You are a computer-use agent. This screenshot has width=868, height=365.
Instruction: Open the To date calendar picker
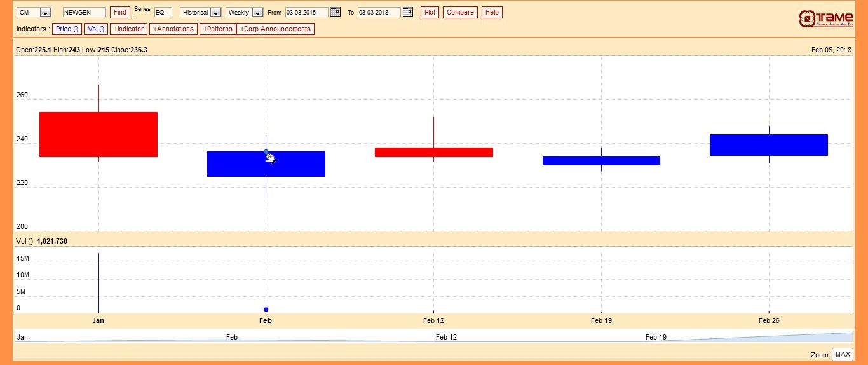408,12
